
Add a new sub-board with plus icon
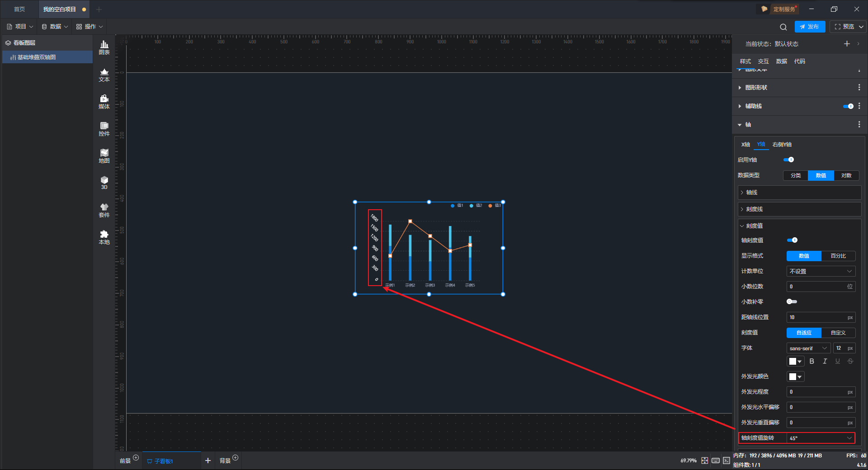click(208, 461)
